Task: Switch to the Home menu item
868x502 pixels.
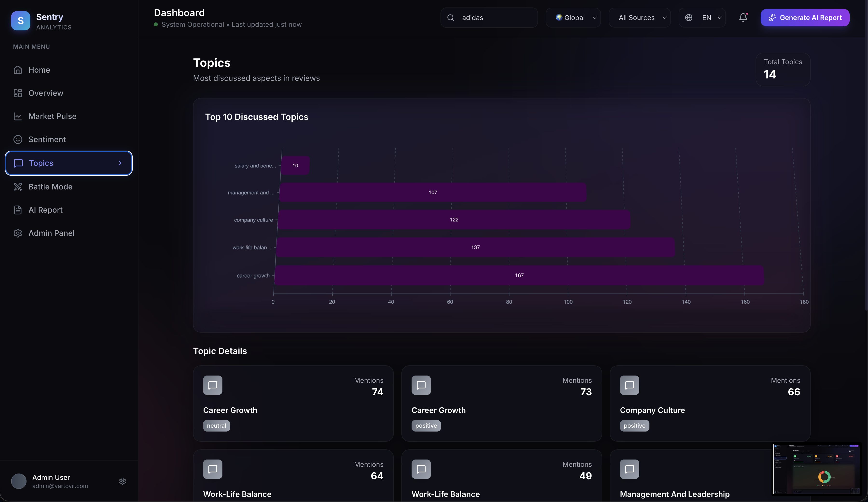Action: point(39,70)
